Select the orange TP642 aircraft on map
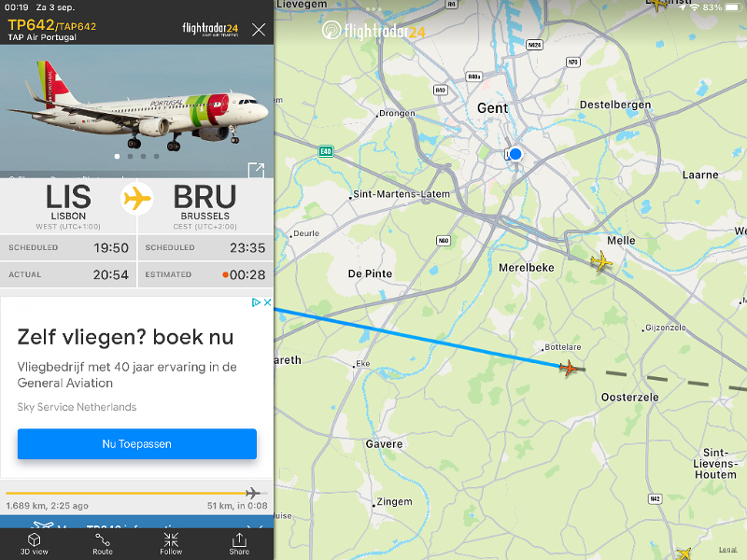Viewport: 747px width, 560px height. point(568,368)
